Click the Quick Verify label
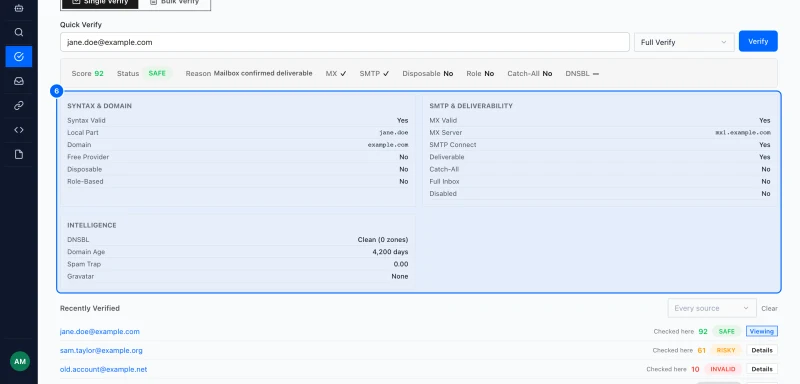 (81, 24)
